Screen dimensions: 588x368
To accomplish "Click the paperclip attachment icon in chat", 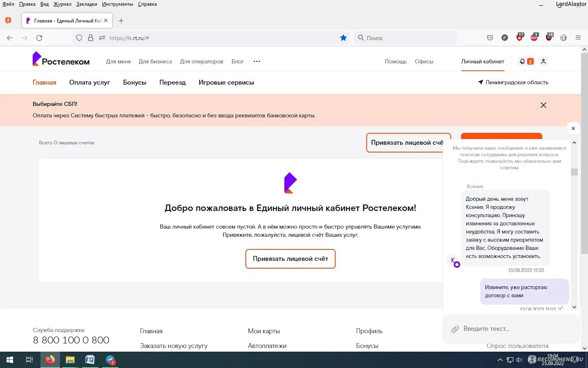I will click(x=455, y=329).
